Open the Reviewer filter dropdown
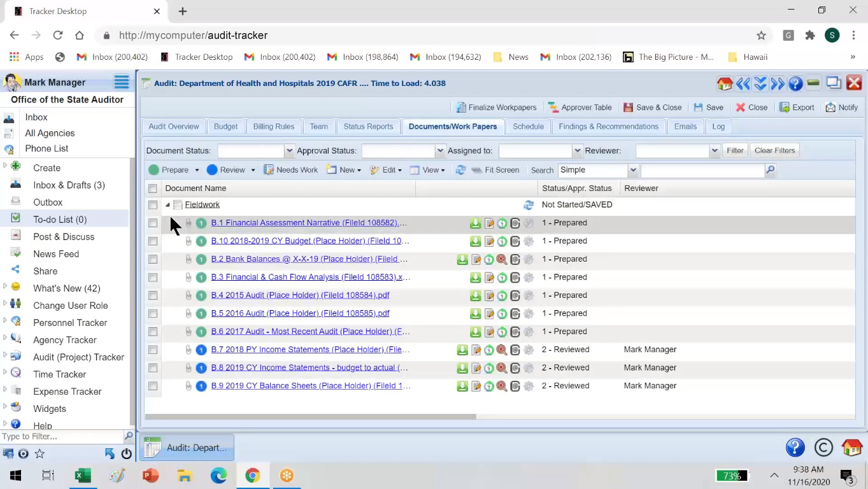868x489 pixels. click(x=714, y=151)
